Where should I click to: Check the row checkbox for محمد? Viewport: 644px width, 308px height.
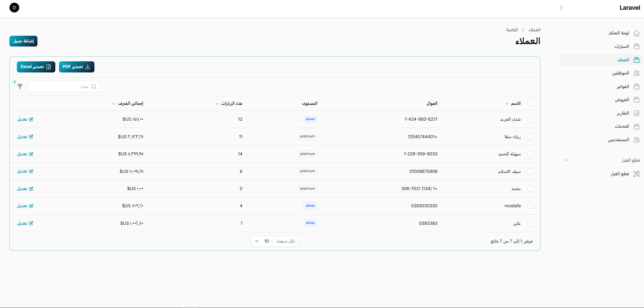(530, 189)
